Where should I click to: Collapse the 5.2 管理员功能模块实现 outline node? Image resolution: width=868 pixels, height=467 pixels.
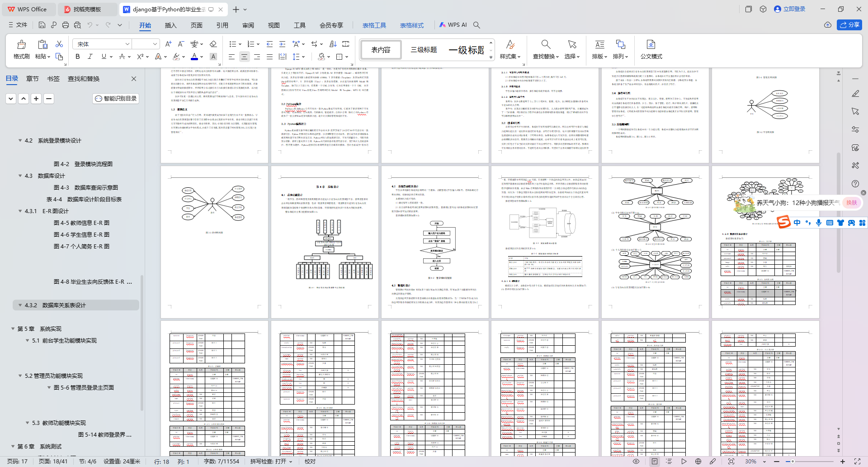click(20, 376)
